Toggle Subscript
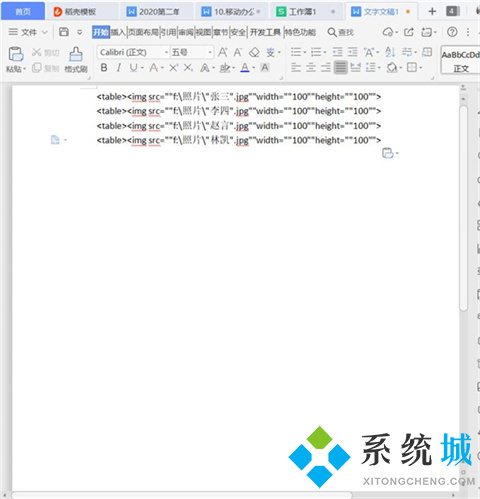This screenshot has width=480, height=499. click(188, 68)
